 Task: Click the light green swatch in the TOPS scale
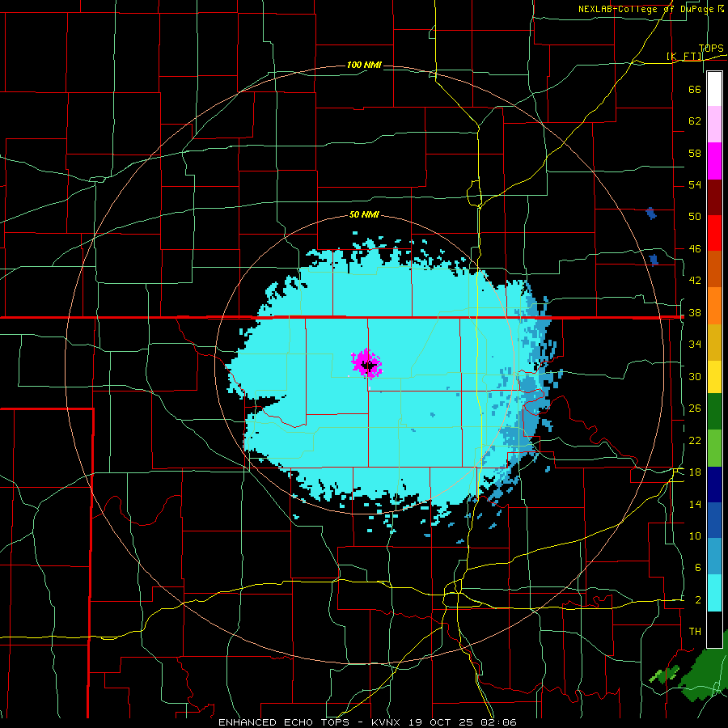point(714,448)
